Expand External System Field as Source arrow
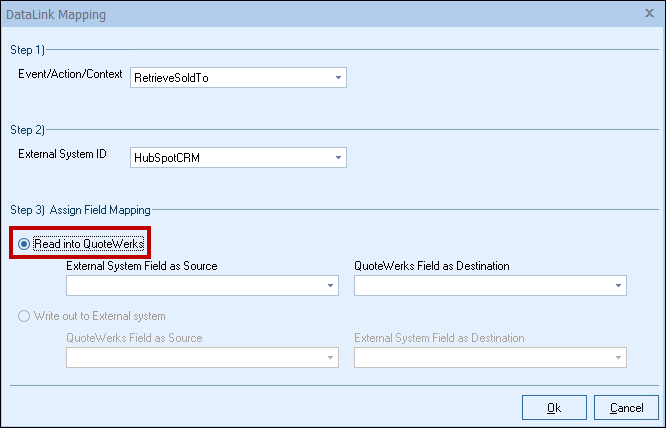Viewport: 666px width, 428px height. click(330, 286)
